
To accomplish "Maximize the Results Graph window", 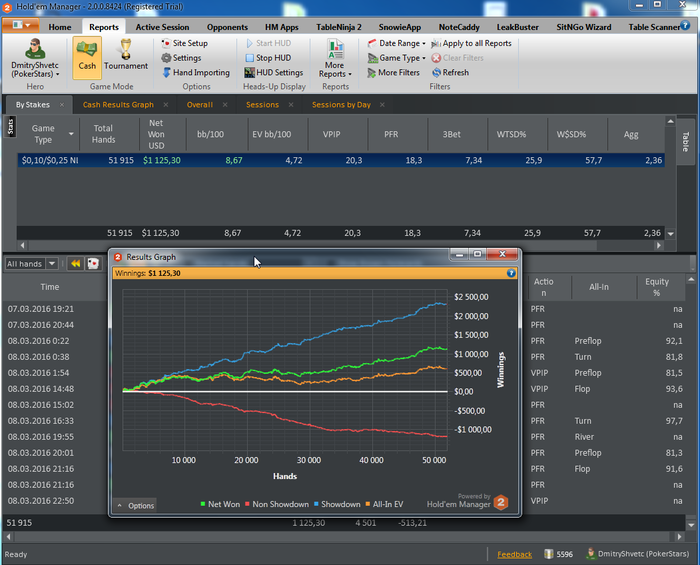I will coord(477,254).
